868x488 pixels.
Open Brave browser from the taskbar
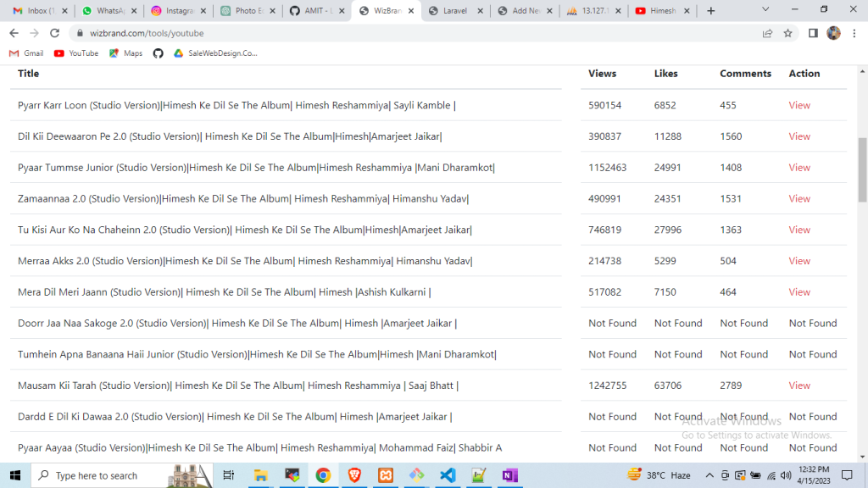click(x=354, y=475)
